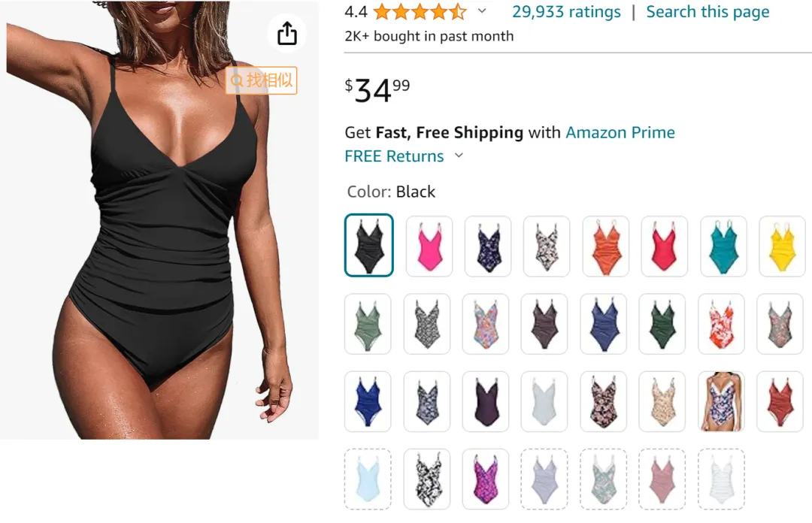
Task: Expand the FREE Returns details arrow
Action: tap(459, 156)
